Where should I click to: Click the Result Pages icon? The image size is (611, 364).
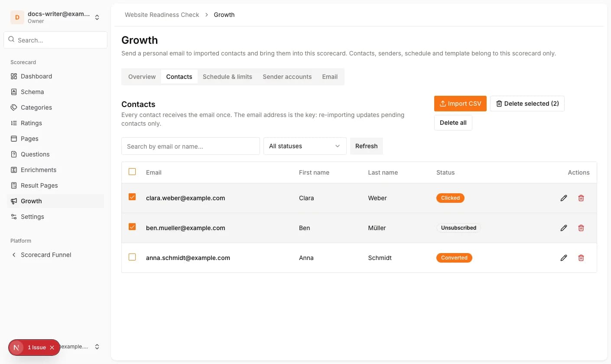[14, 185]
